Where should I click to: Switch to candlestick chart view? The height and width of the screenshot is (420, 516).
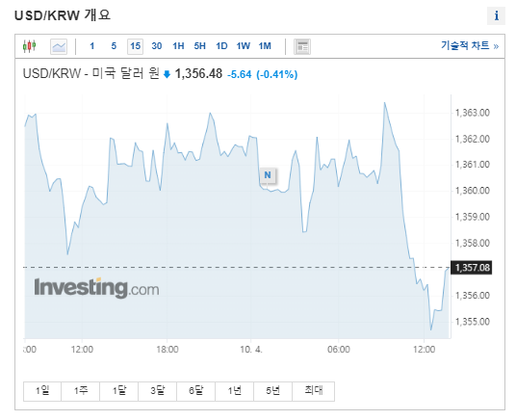(x=29, y=46)
